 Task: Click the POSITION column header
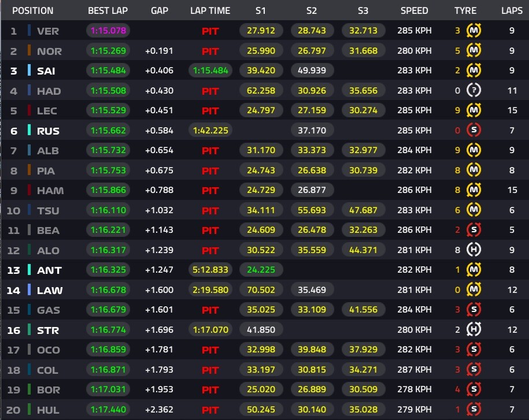pyautogui.click(x=33, y=11)
